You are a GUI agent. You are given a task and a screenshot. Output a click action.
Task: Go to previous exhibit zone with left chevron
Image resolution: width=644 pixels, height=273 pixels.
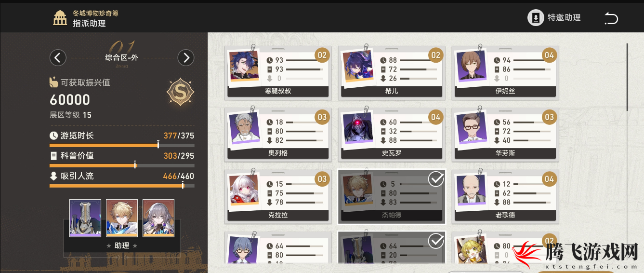coord(58,58)
